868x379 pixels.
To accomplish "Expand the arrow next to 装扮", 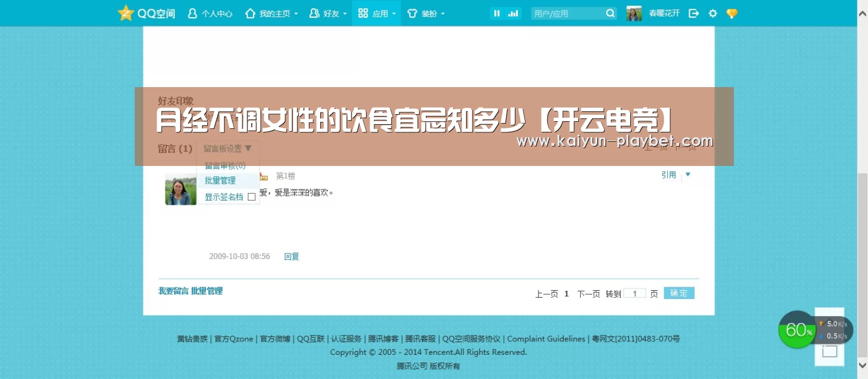I will (x=443, y=14).
